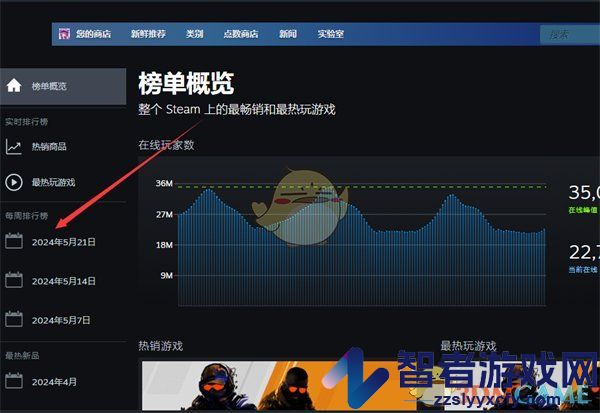Click the calendar icon for 2024年5月21日
The width and height of the screenshot is (600, 413).
tap(14, 241)
